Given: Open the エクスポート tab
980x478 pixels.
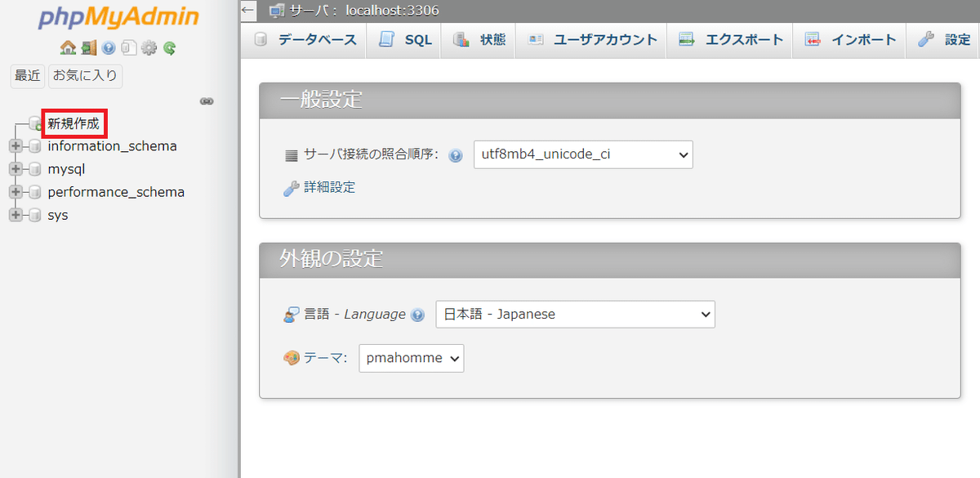Looking at the screenshot, I should tap(729, 40).
